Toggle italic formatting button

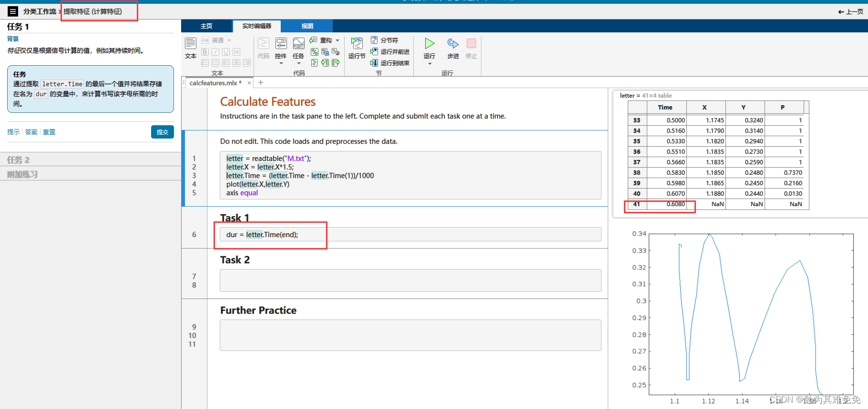point(215,52)
